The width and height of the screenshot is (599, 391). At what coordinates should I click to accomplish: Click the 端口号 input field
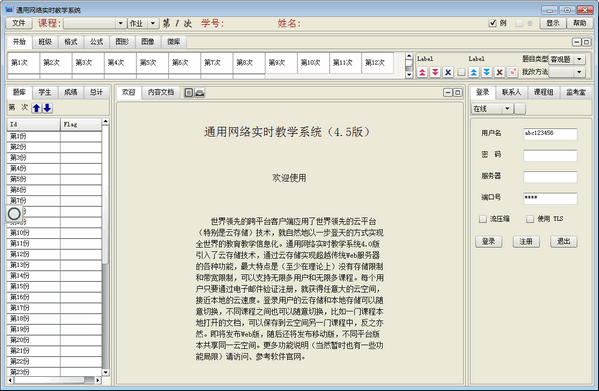coord(550,198)
